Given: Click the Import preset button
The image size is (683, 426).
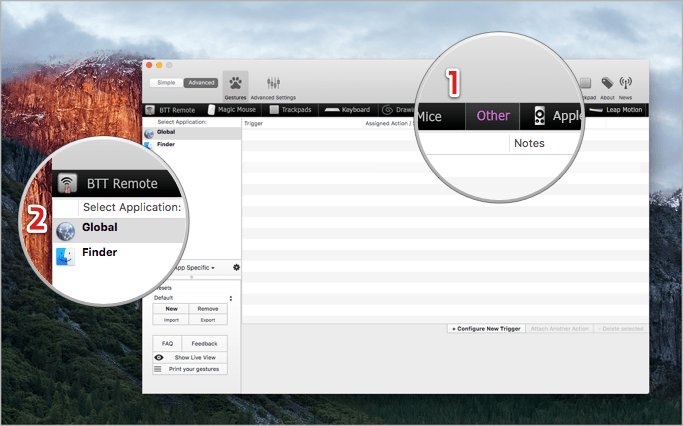Looking at the screenshot, I should click(171, 320).
